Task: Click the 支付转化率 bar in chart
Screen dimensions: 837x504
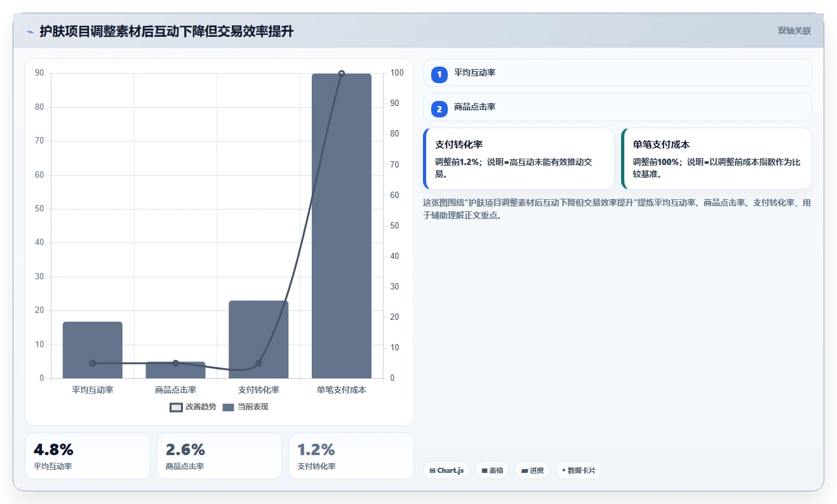Action: (258, 340)
